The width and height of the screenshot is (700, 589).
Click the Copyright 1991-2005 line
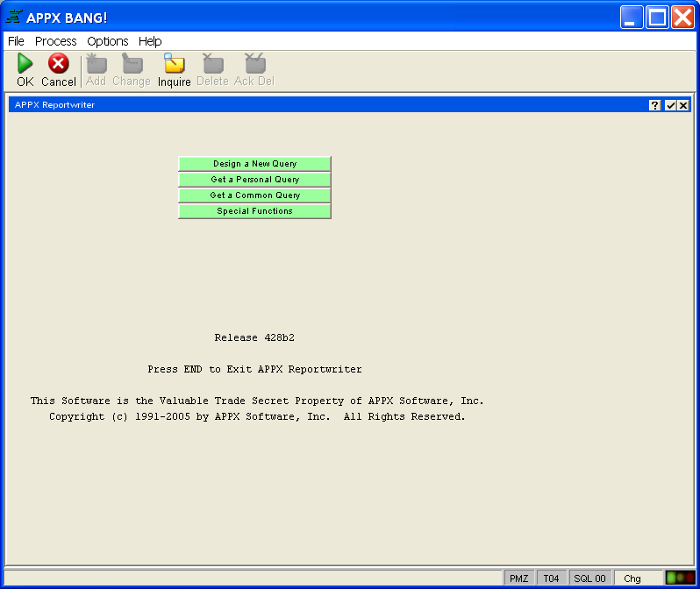point(257,416)
